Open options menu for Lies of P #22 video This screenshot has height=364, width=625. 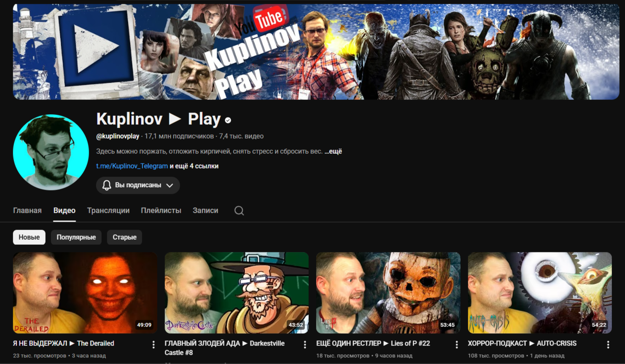[x=457, y=345]
